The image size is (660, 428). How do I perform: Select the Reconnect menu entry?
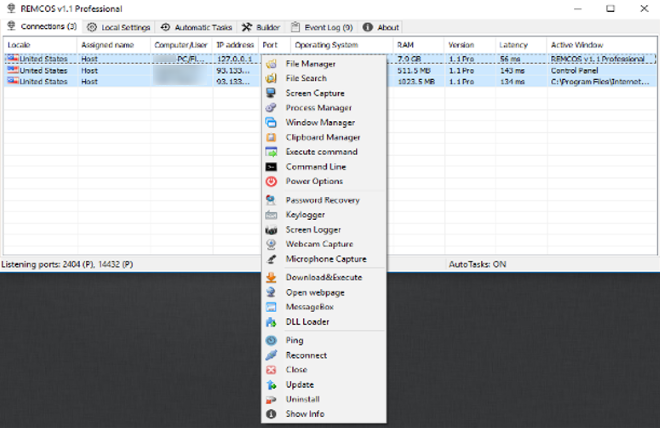[x=306, y=355]
